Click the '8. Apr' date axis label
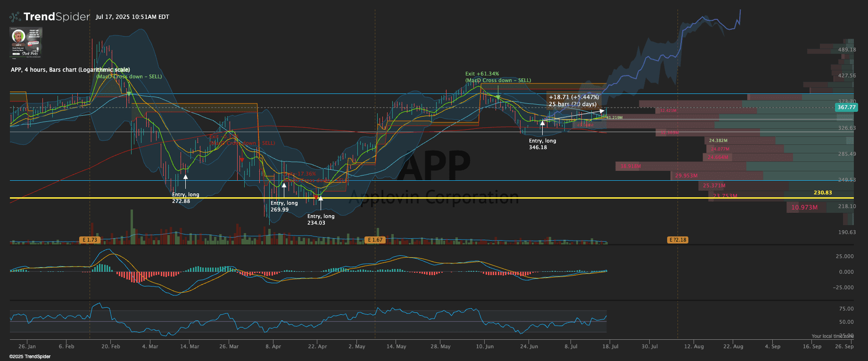Screen dimensions: 868x361 tap(273, 346)
